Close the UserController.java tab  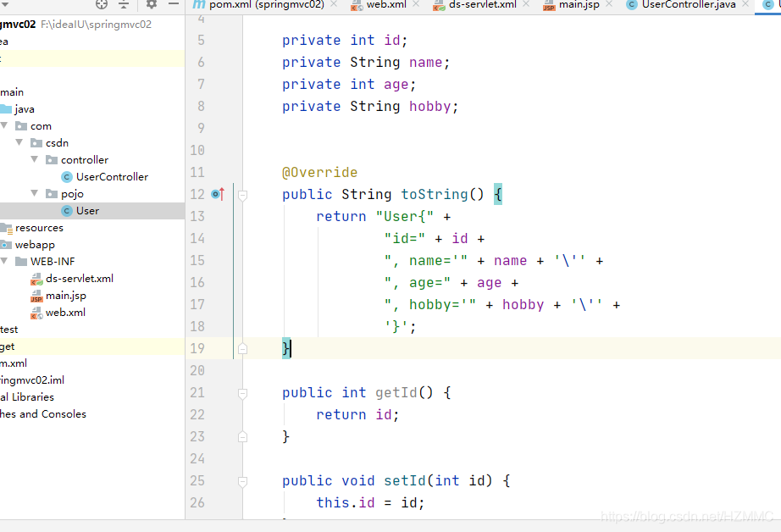745,4
